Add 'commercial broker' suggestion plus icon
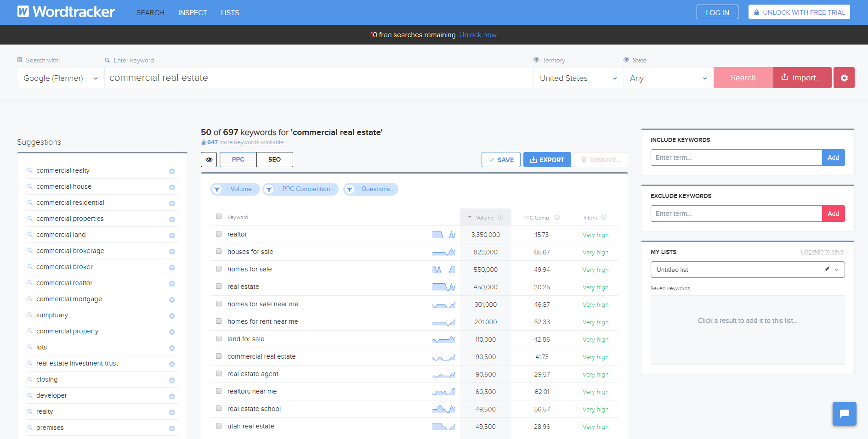This screenshot has height=439, width=868. [x=172, y=268]
